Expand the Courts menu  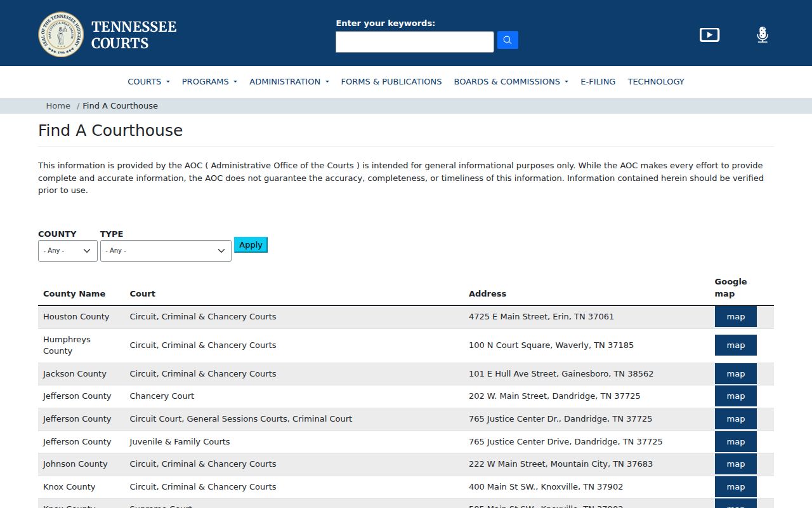[x=148, y=81]
